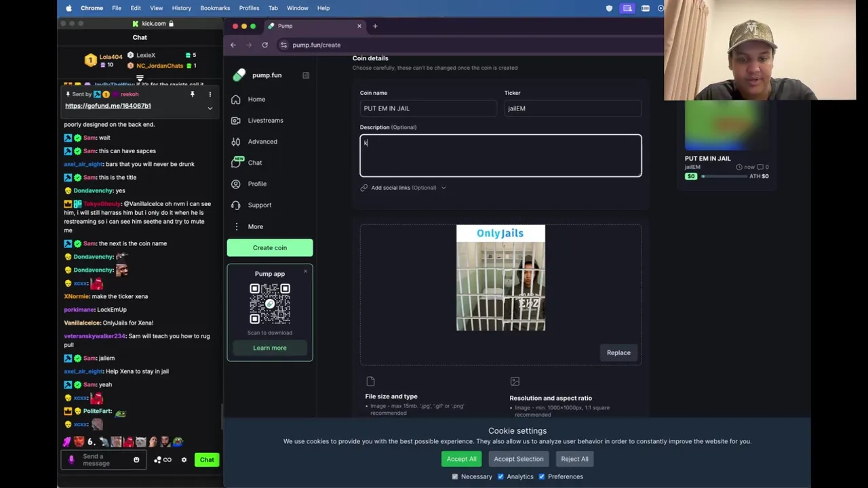The image size is (868, 488).
Task: Close the Pump tab
Action: (x=359, y=26)
